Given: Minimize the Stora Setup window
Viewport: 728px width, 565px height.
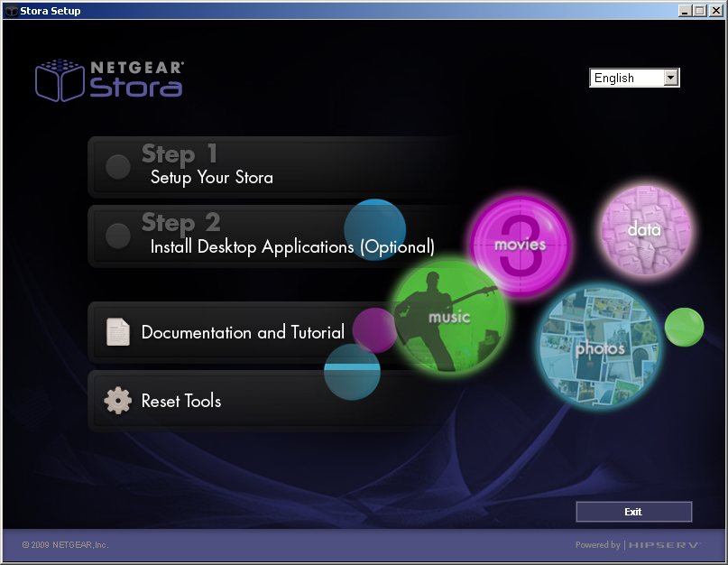Looking at the screenshot, I should click(x=685, y=11).
